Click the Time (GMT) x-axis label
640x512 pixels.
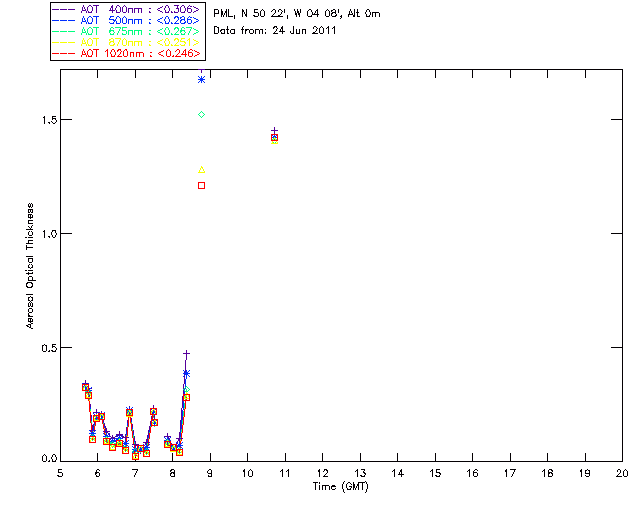tap(340, 487)
